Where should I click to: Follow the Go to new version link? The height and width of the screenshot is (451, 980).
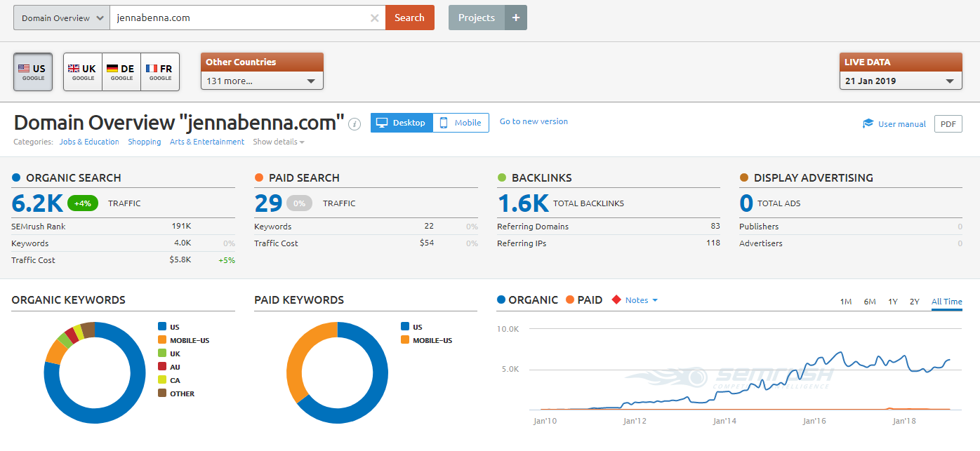click(534, 121)
